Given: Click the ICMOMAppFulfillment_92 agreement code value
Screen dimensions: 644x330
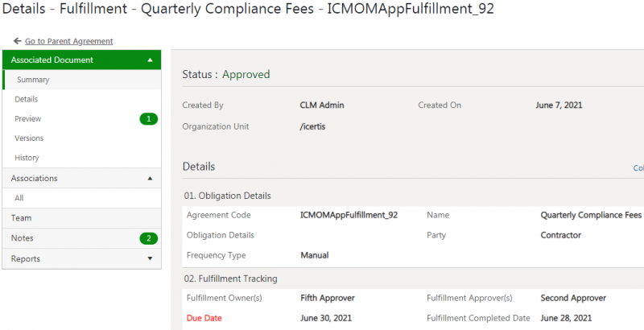Looking at the screenshot, I should click(x=349, y=215).
